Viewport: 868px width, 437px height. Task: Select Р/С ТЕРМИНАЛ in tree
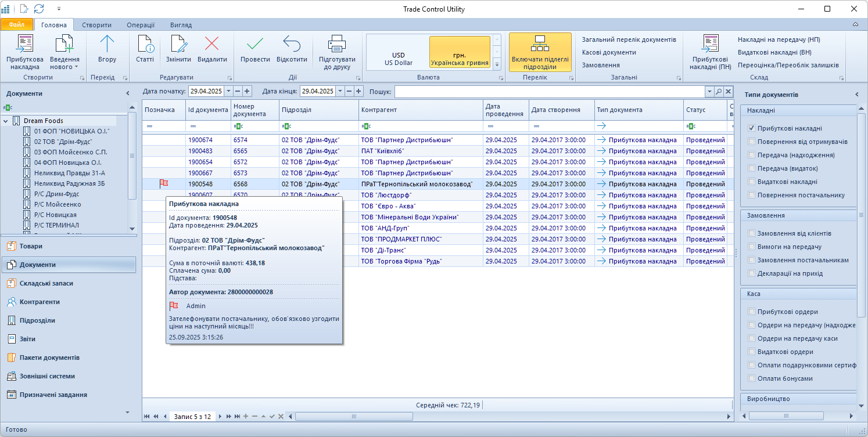(56, 225)
